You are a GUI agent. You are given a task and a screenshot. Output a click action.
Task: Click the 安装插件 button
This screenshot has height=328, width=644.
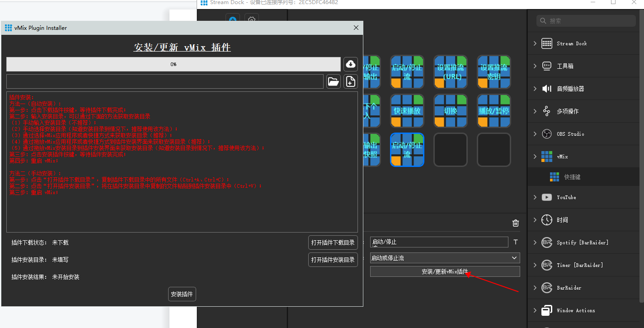(x=182, y=294)
